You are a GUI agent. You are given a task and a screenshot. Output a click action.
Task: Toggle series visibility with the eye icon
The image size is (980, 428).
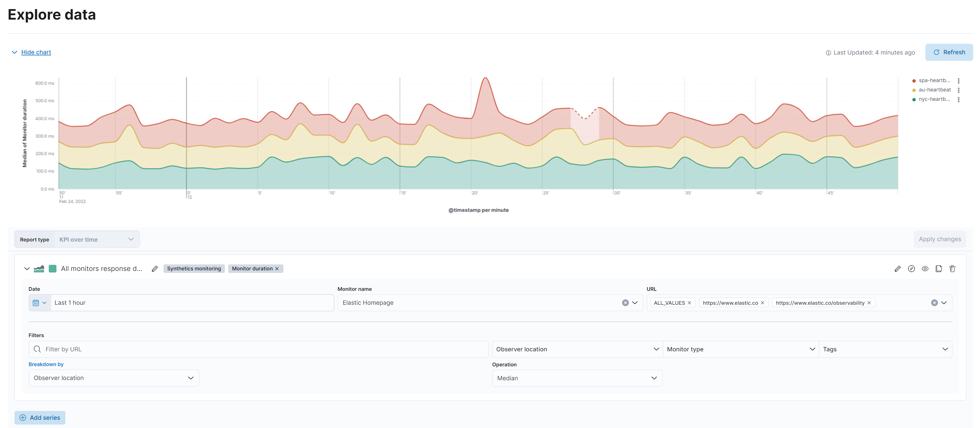click(925, 268)
